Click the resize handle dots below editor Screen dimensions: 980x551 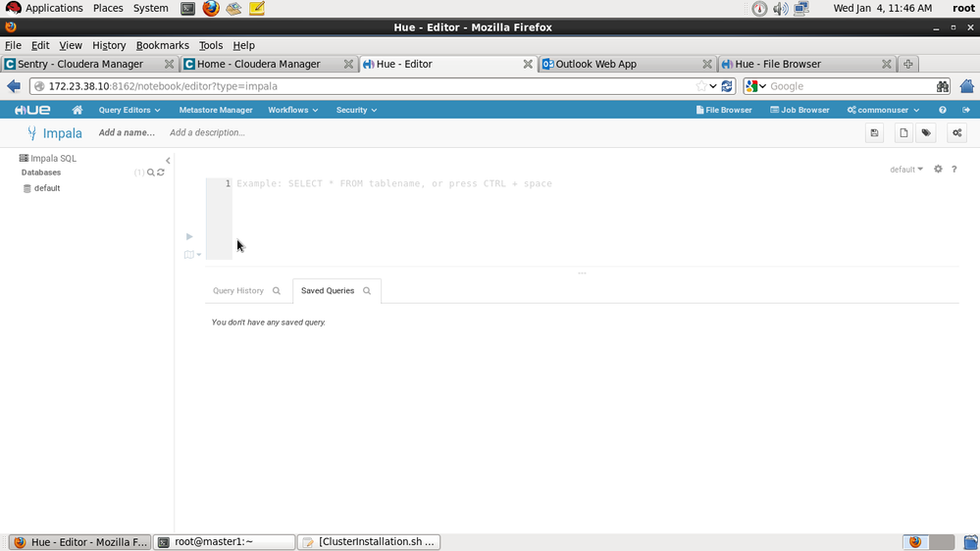(582, 274)
